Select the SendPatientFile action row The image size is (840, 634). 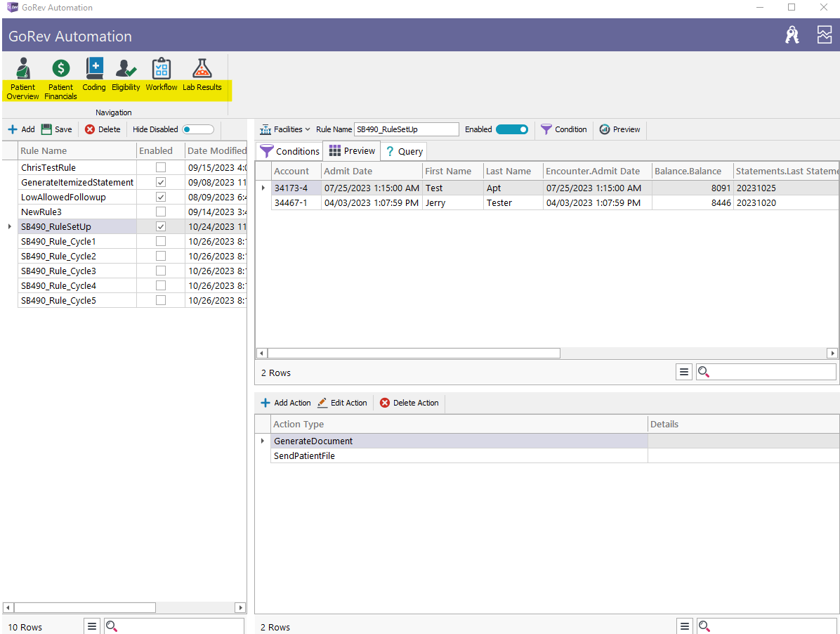[554, 455]
